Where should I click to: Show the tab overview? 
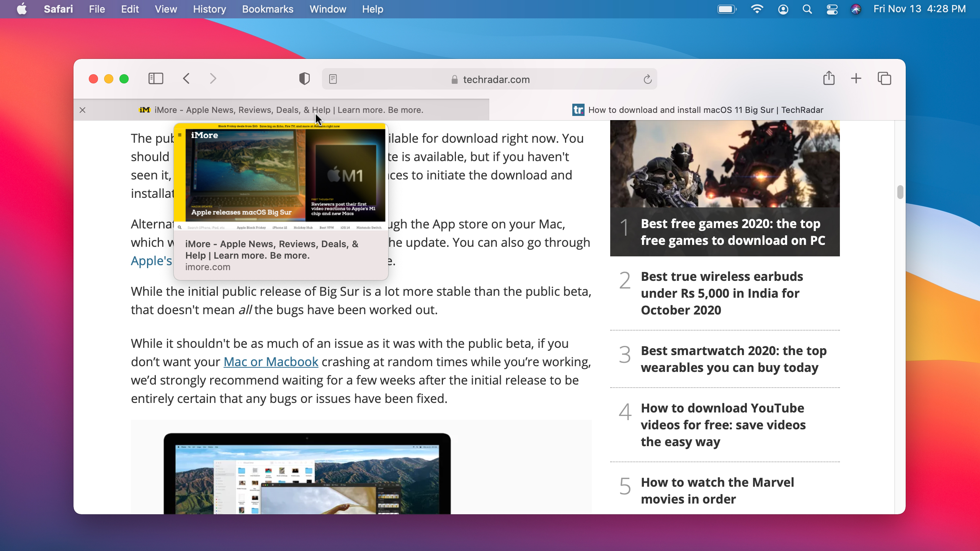[884, 78]
